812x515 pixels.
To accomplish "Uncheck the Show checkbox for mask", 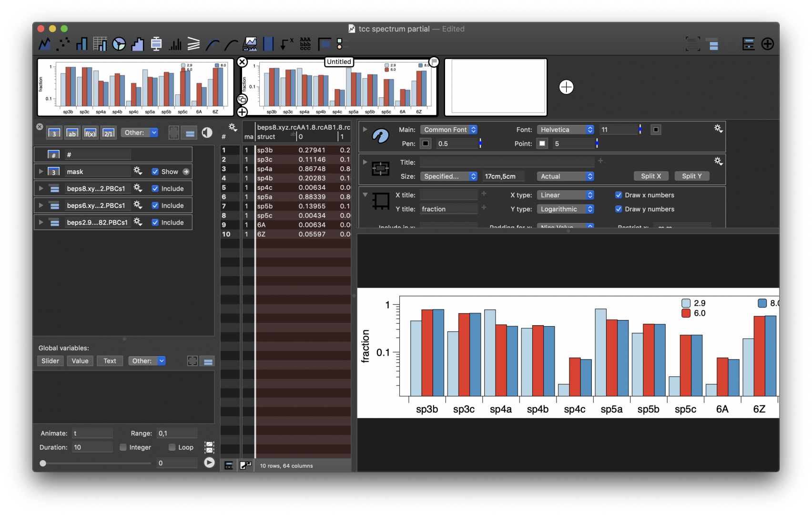I will (155, 172).
